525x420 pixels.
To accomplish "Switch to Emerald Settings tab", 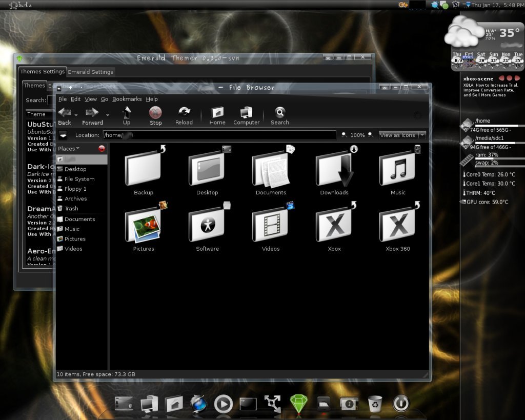I will 90,72.
